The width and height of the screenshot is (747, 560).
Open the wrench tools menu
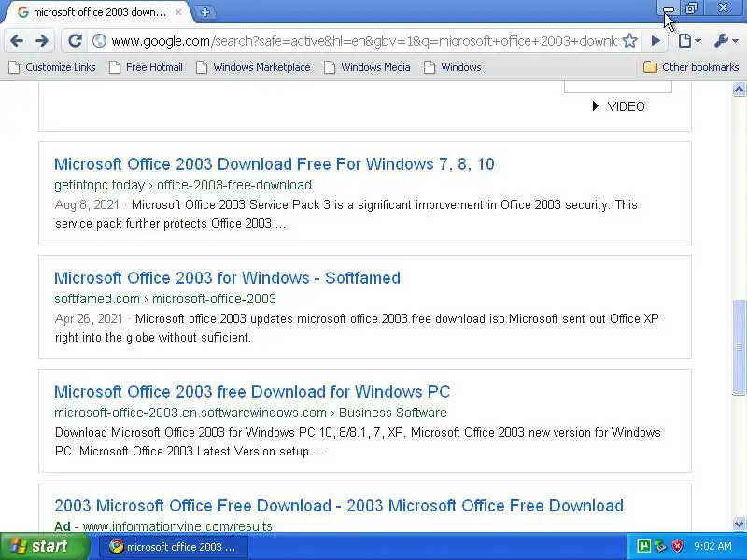tap(726, 41)
